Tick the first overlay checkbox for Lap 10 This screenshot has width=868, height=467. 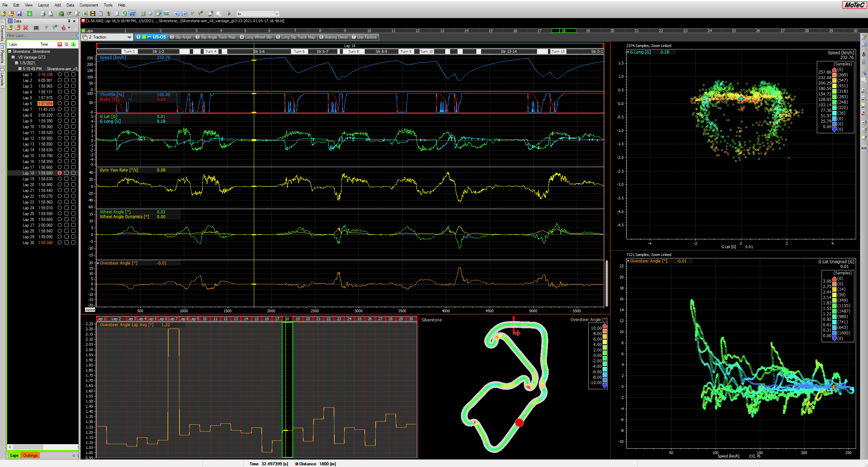(67, 127)
